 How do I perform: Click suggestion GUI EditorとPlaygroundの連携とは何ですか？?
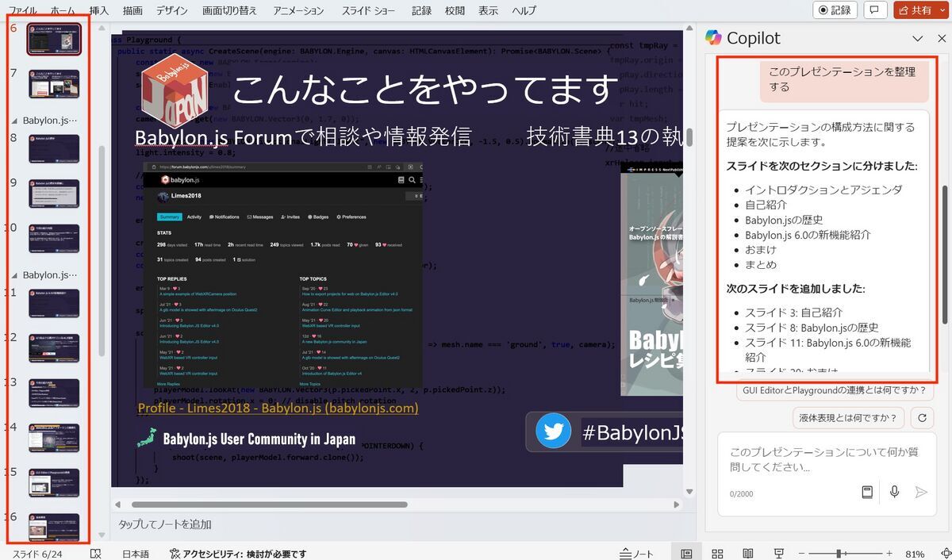pos(835,390)
